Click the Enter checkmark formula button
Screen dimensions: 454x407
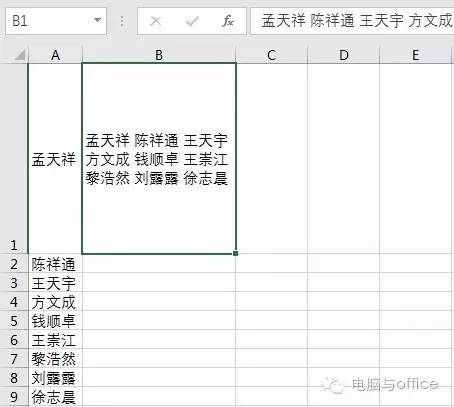192,22
